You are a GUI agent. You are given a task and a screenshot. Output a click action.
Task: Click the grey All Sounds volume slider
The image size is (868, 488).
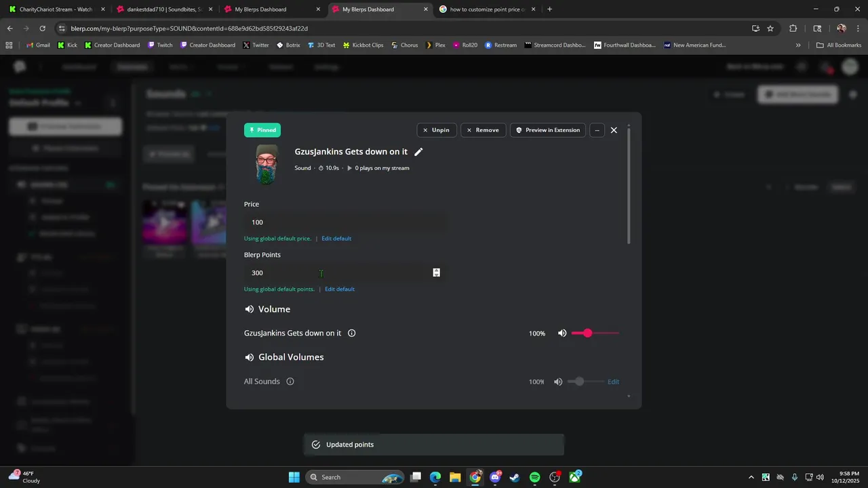coord(585,382)
